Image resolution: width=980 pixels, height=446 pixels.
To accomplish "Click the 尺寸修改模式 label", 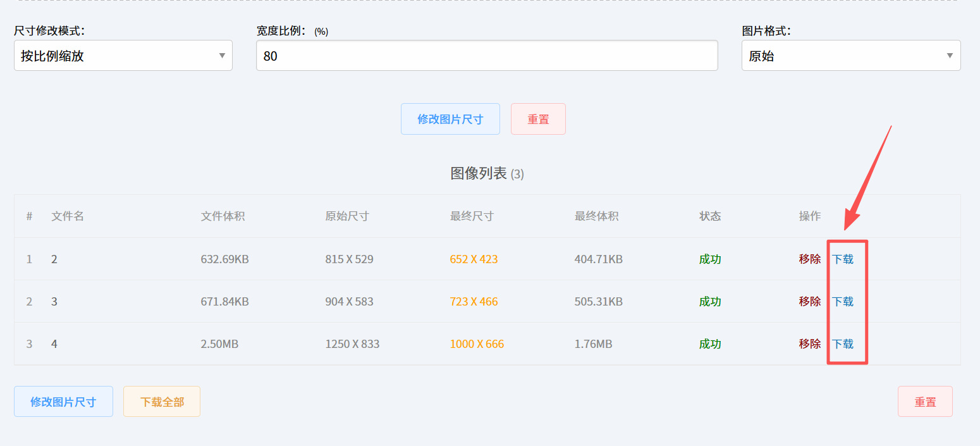I will click(x=49, y=30).
